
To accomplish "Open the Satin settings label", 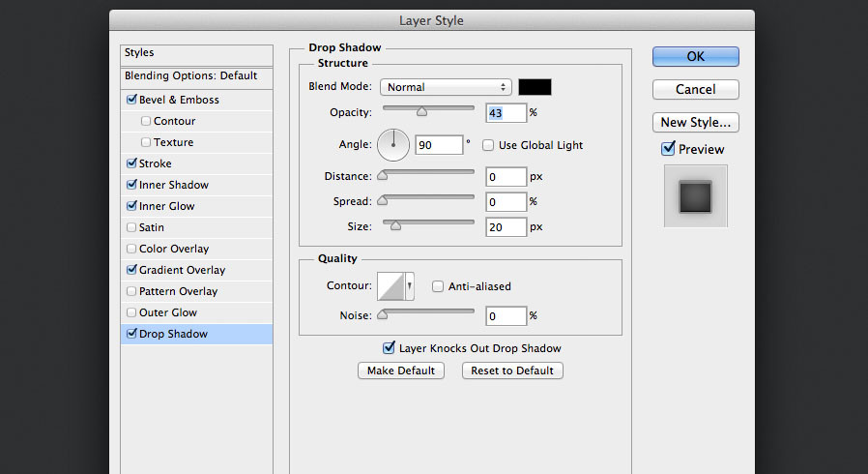I will pos(152,227).
